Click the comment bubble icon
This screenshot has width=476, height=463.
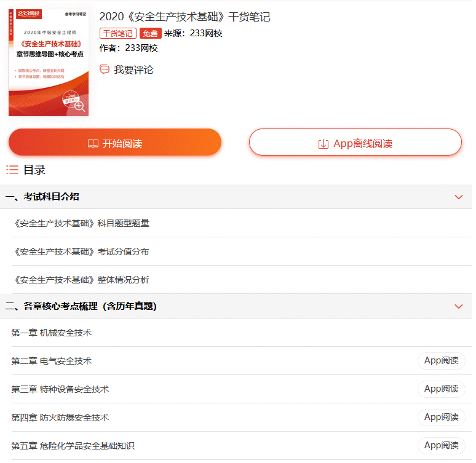click(105, 70)
